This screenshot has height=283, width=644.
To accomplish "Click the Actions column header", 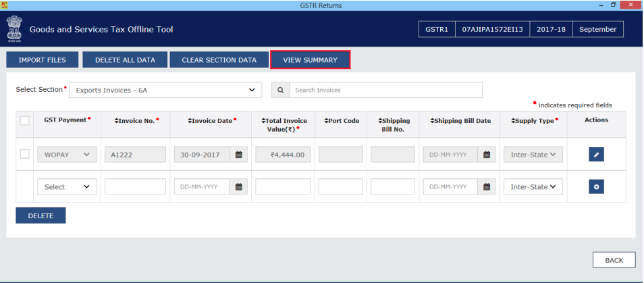I will [596, 120].
